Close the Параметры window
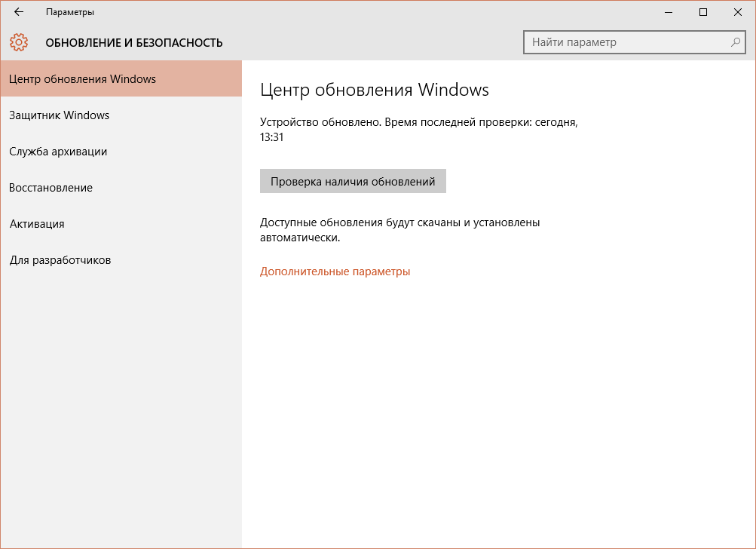 click(x=738, y=12)
